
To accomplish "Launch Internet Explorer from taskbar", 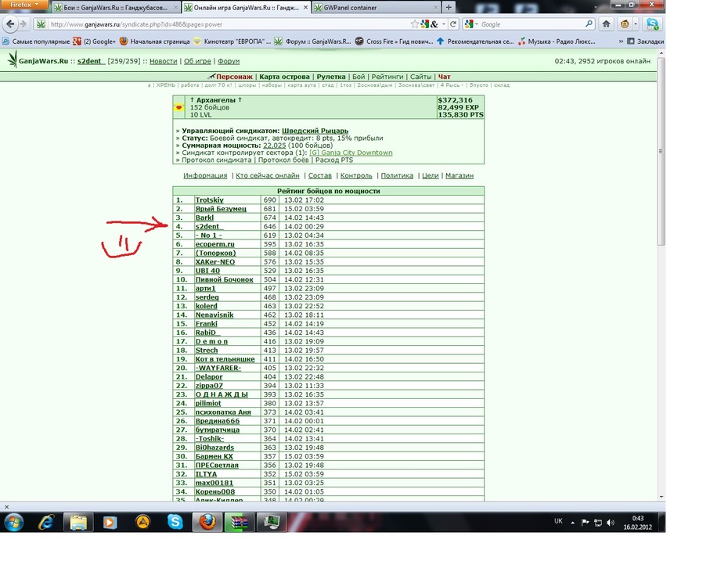I will tap(46, 523).
